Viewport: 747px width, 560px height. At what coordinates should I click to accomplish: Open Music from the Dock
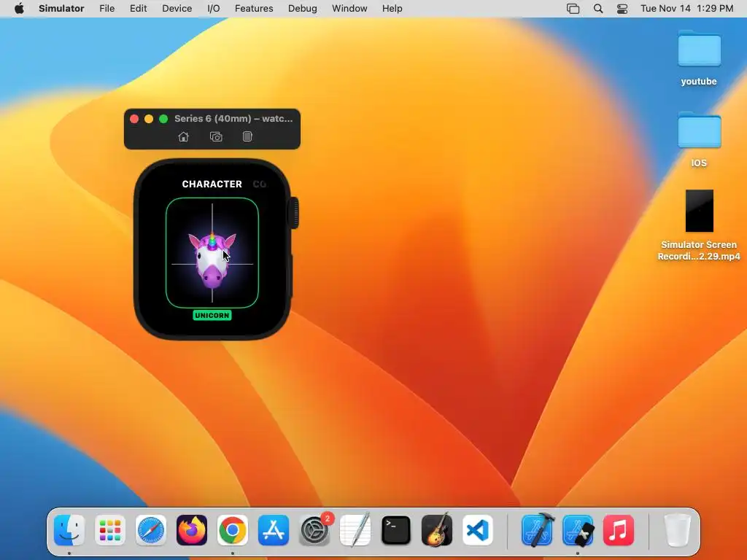(619, 530)
